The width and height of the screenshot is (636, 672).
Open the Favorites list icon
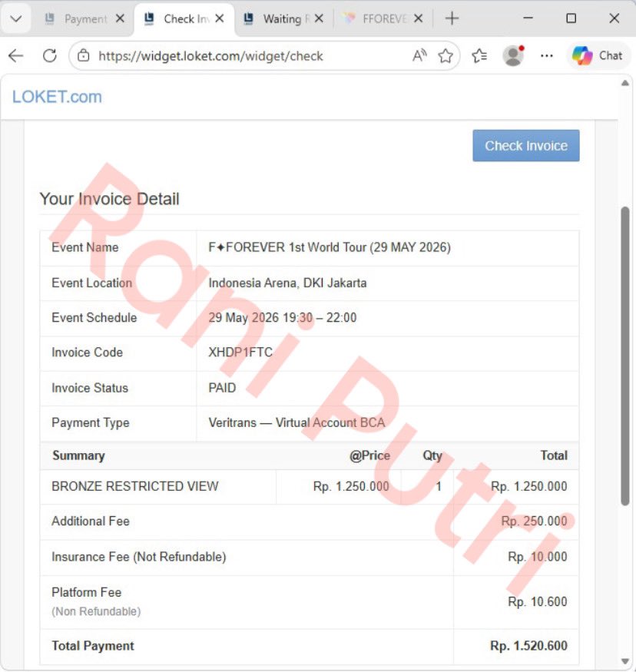[479, 56]
